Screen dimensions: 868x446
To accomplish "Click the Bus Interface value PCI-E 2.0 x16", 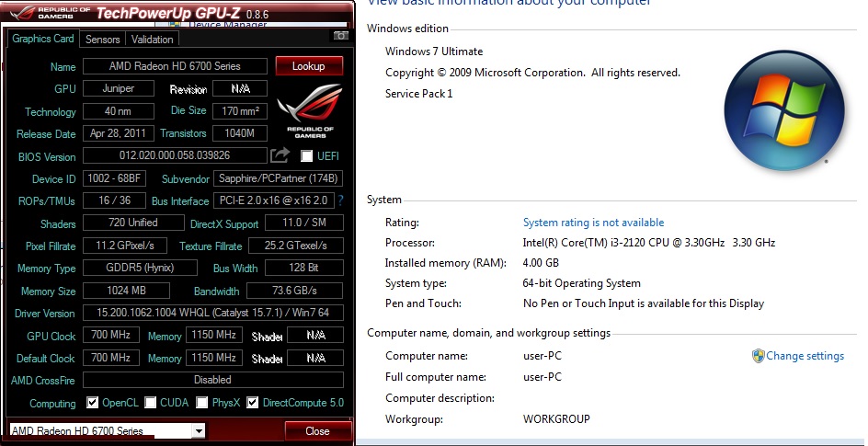I will click(x=274, y=200).
